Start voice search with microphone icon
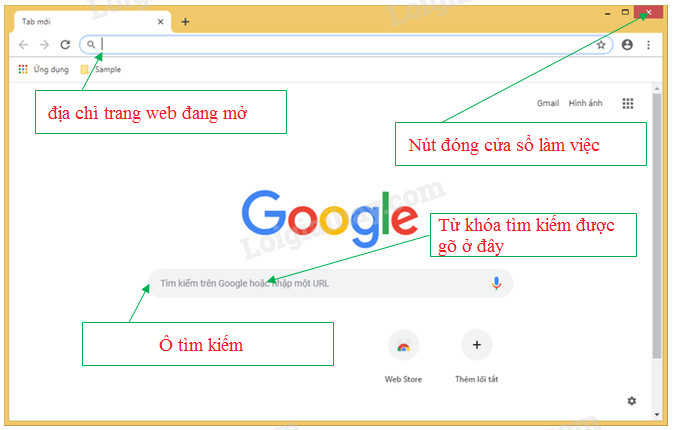 [x=496, y=283]
